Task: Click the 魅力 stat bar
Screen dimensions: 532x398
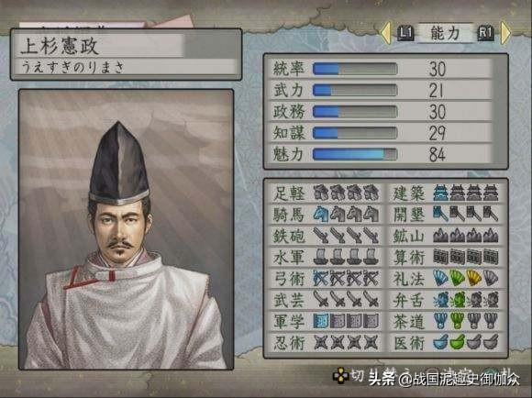Action: [355, 154]
